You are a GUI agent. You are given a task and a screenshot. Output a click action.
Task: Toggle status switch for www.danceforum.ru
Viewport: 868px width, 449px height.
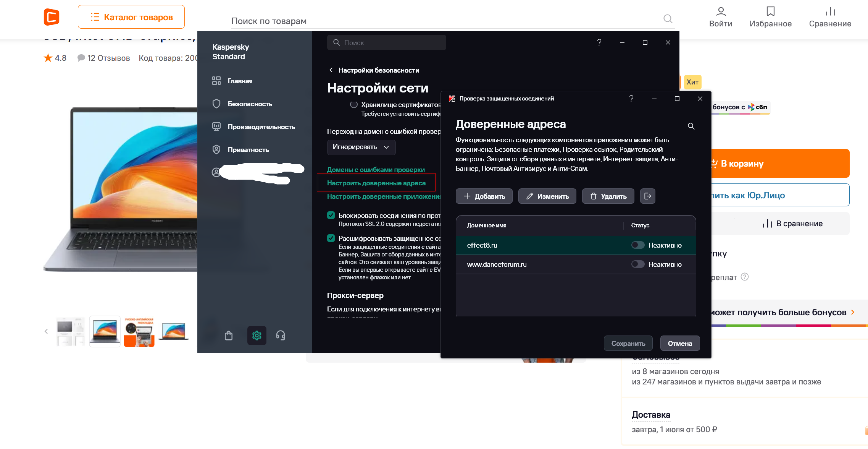pyautogui.click(x=637, y=264)
